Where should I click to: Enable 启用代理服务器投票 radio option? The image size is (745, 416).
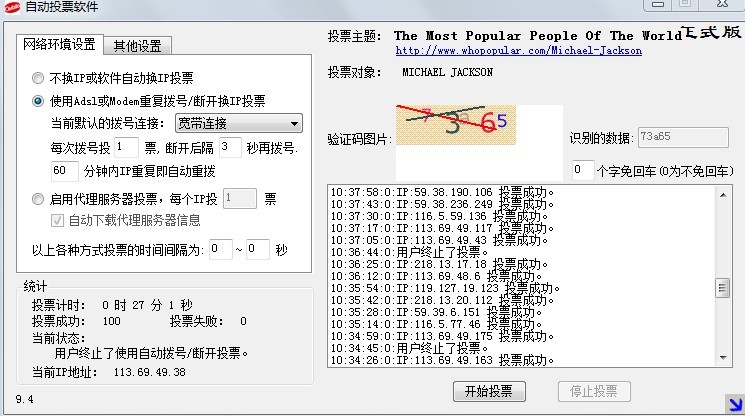[x=39, y=199]
